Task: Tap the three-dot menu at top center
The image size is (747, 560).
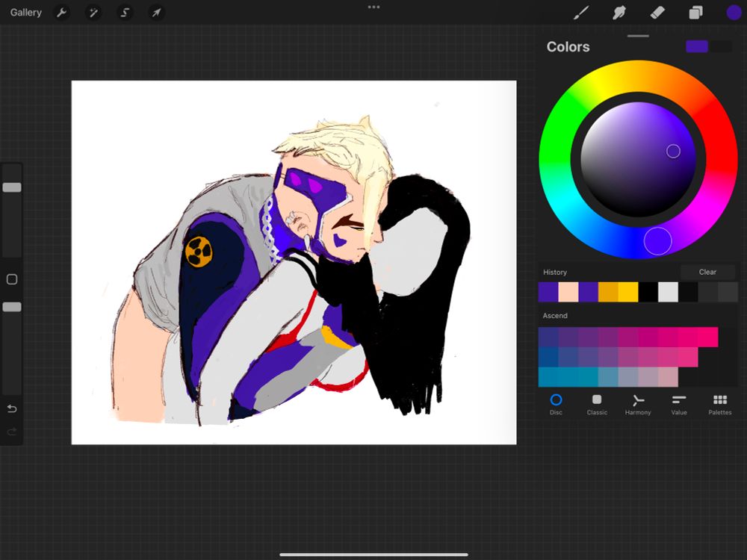Action: point(374,7)
